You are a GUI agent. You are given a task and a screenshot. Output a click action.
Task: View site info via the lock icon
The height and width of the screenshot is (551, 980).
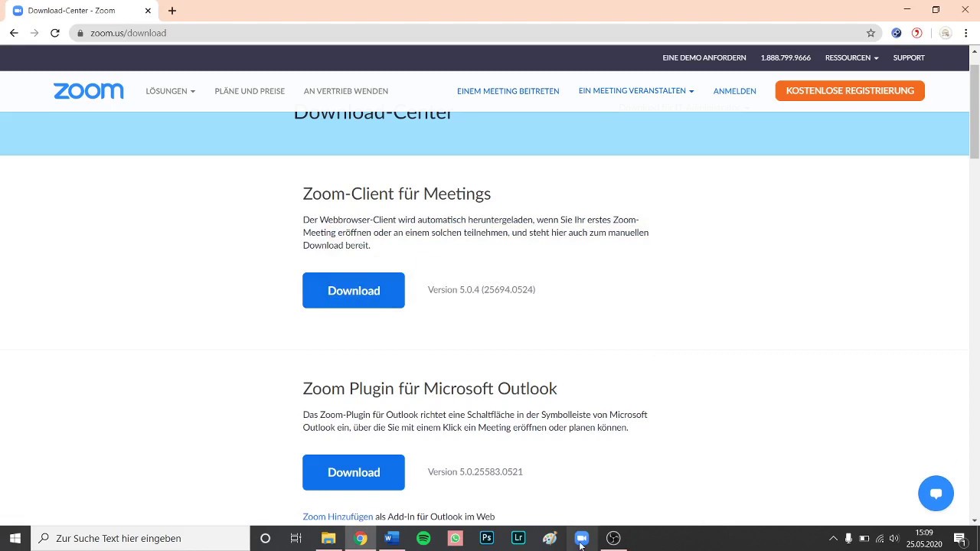tap(80, 33)
